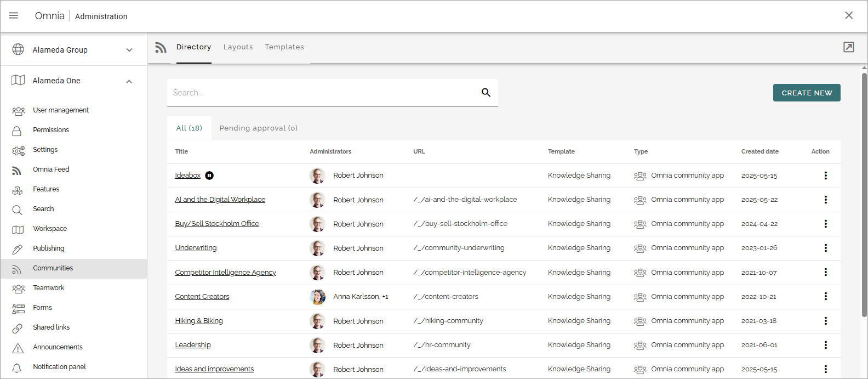The image size is (868, 379).
Task: Open action menu for Ideabox row
Action: [826, 176]
